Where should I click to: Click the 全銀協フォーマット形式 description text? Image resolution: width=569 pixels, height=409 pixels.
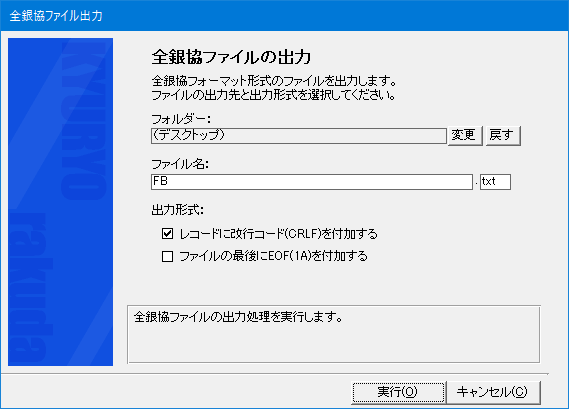tap(274, 81)
